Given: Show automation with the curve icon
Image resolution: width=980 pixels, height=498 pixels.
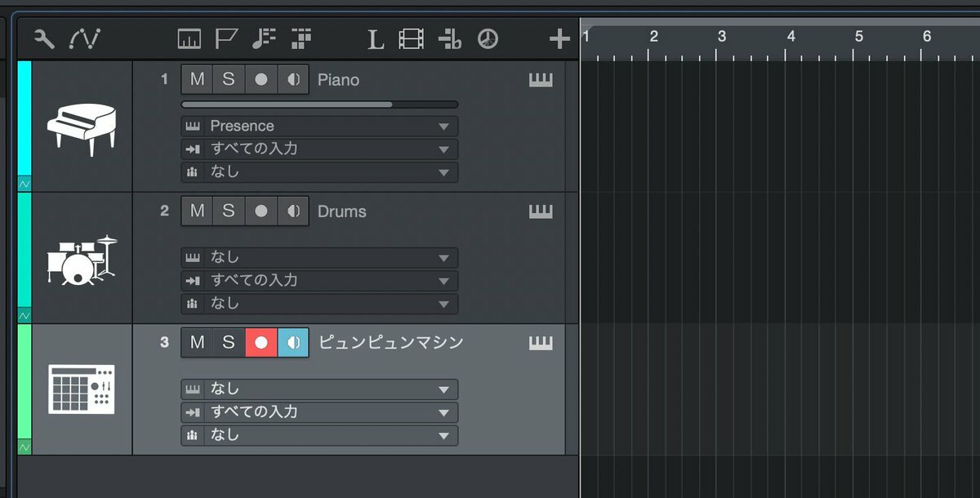Looking at the screenshot, I should pyautogui.click(x=84, y=38).
